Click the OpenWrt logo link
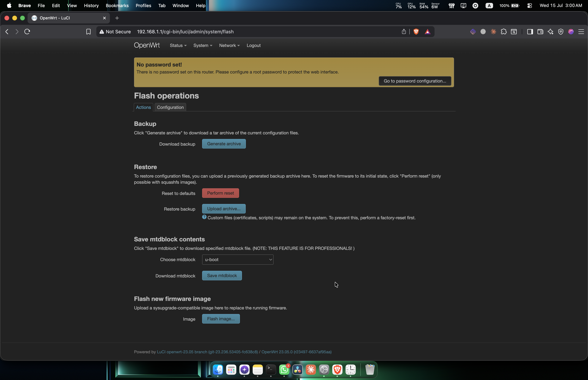Image resolution: width=588 pixels, height=380 pixels. (147, 45)
